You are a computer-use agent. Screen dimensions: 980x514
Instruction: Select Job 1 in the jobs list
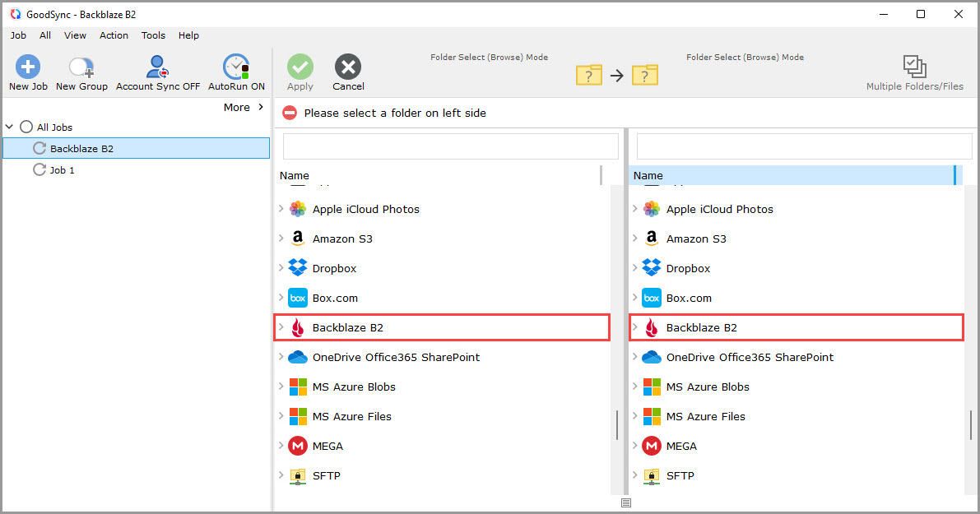tap(62, 170)
